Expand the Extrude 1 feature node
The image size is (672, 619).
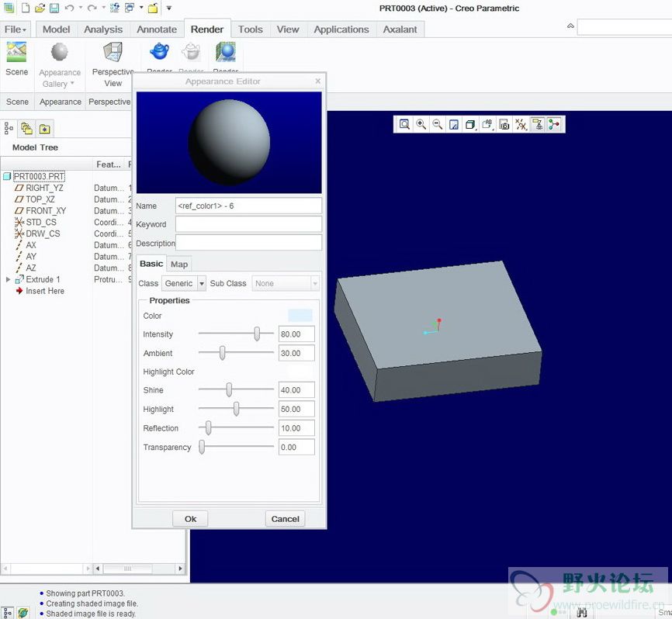coord(9,279)
